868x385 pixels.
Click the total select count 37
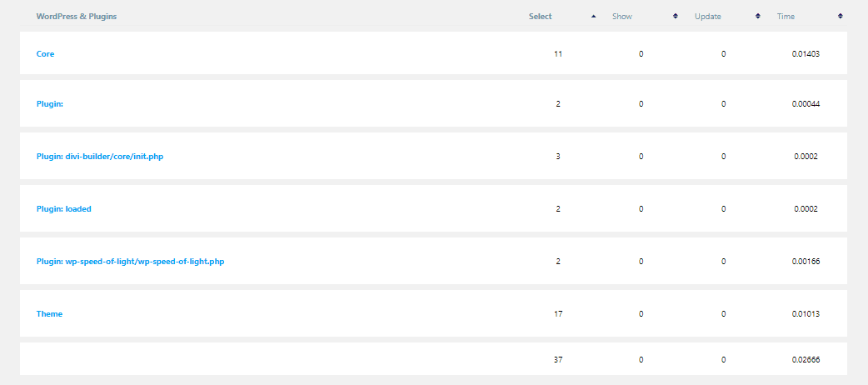pyautogui.click(x=558, y=359)
